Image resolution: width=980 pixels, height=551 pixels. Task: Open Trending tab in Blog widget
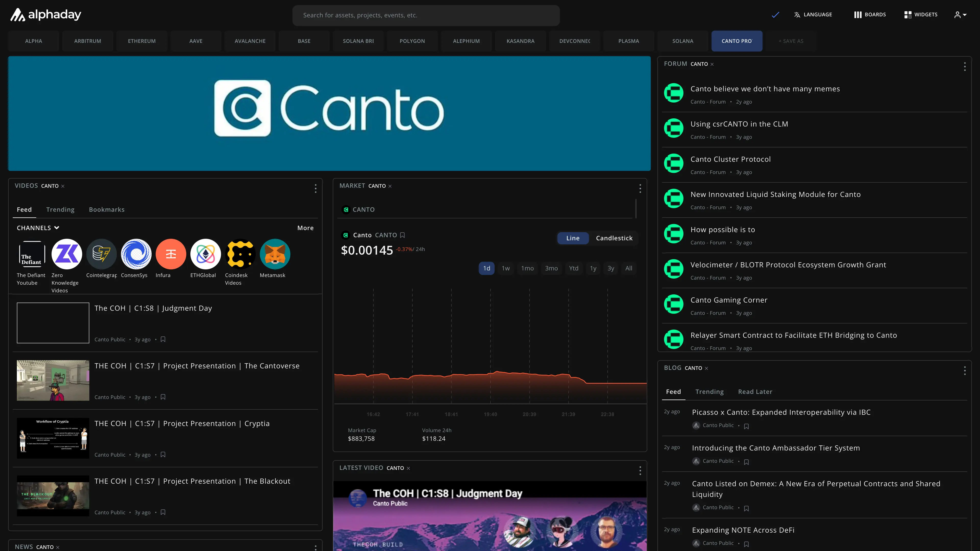(709, 392)
